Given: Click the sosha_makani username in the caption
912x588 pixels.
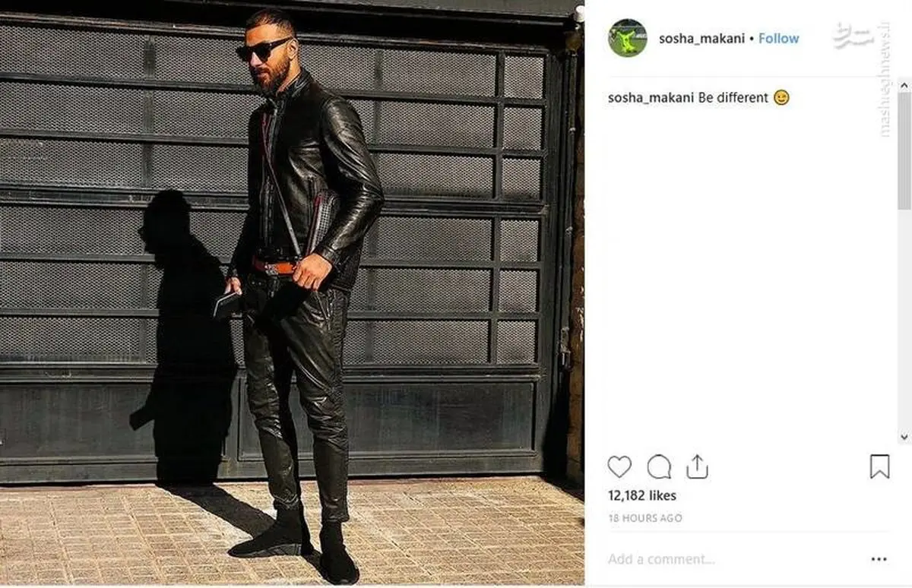Looking at the screenshot, I should click(x=651, y=98).
